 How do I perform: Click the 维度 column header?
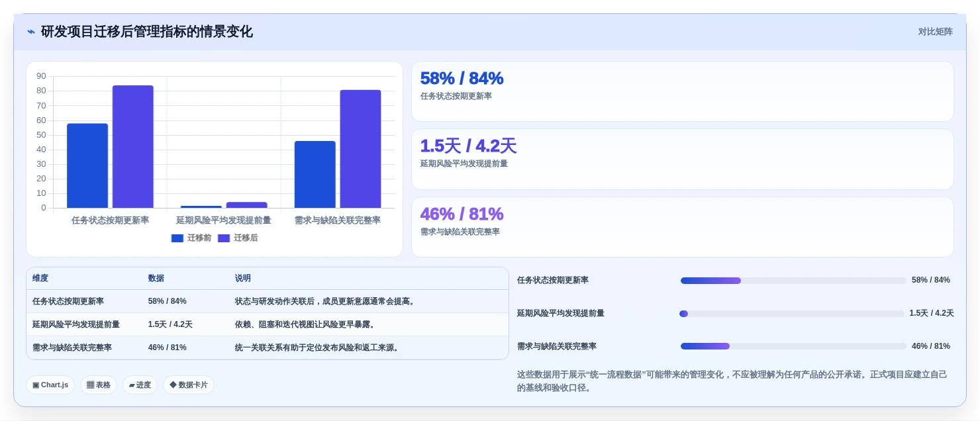pyautogui.click(x=40, y=279)
